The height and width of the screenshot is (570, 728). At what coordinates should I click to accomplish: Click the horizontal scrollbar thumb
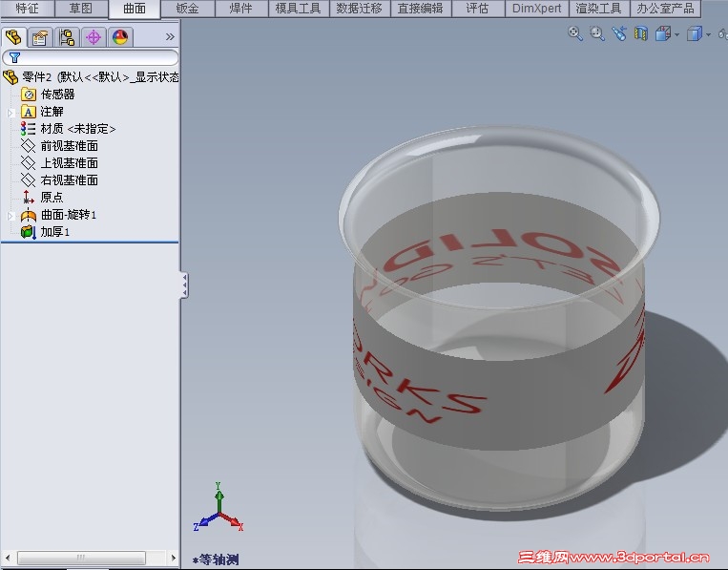pos(81,558)
